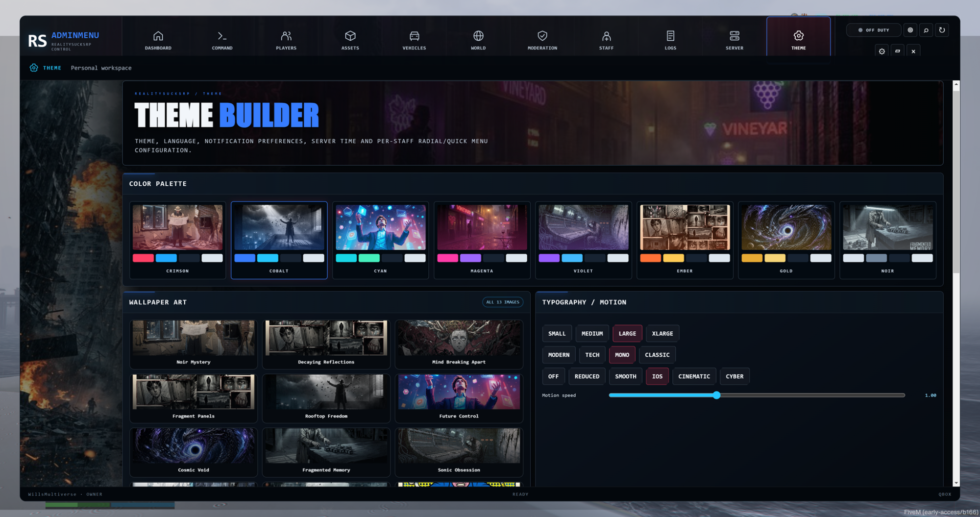
Task: Open the Command console section
Action: coord(222,40)
